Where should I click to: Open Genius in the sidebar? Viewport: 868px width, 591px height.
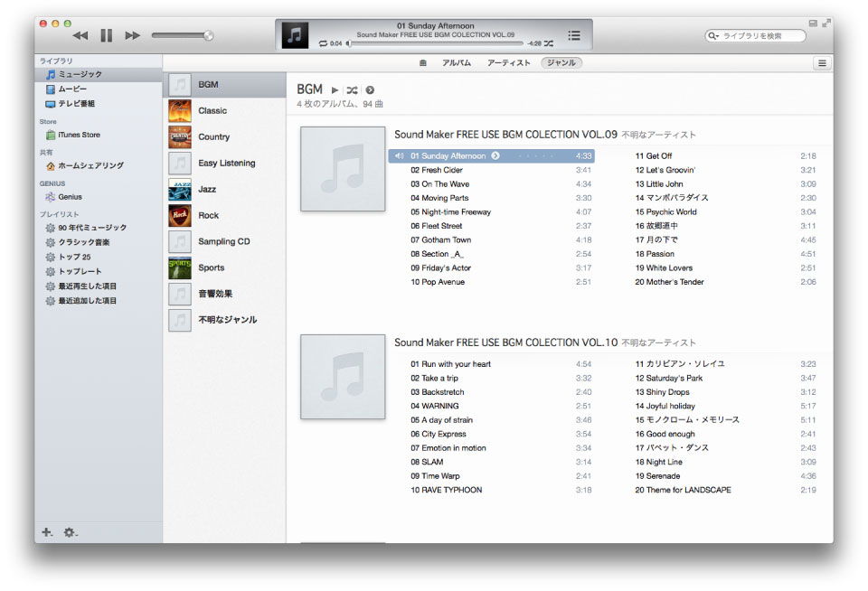pos(99,196)
